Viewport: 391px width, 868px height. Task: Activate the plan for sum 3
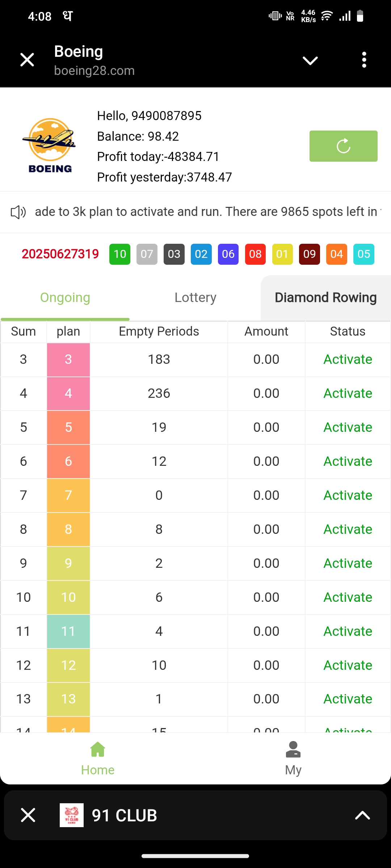click(348, 359)
